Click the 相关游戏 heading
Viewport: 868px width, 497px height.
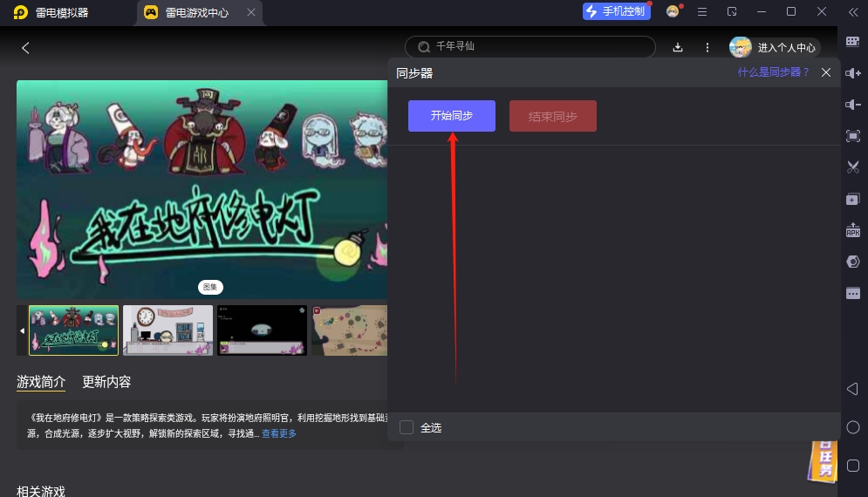41,491
